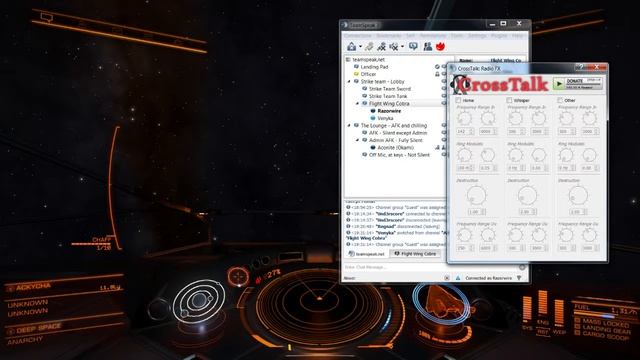Screen dimensions: 640x360
Task: Open the dropdown arrow beside Connect icon
Action: coord(360,47)
